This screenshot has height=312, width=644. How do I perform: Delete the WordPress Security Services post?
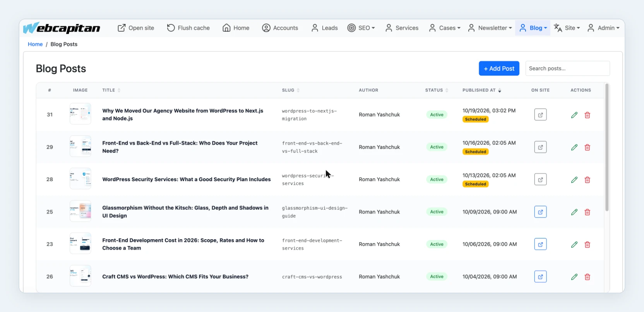coord(587,180)
